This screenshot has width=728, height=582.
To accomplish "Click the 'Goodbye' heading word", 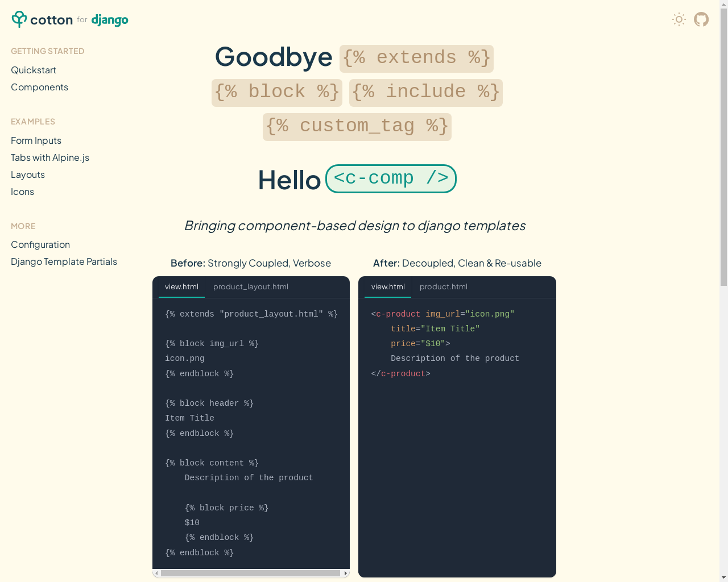I will [274, 57].
